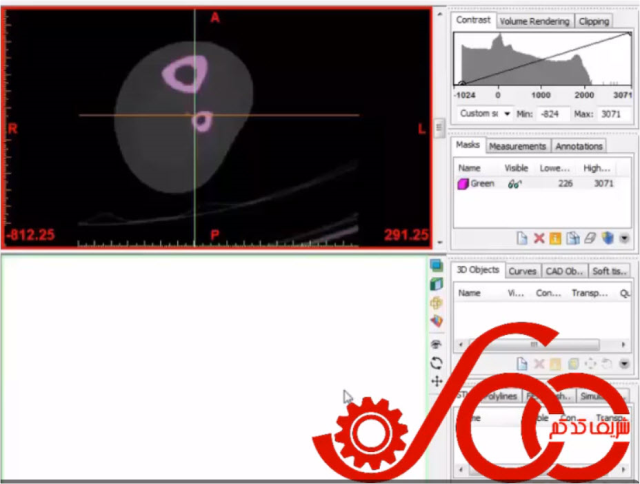
Task: Click higher threshold value 3071 of Green mask
Action: tap(604, 184)
